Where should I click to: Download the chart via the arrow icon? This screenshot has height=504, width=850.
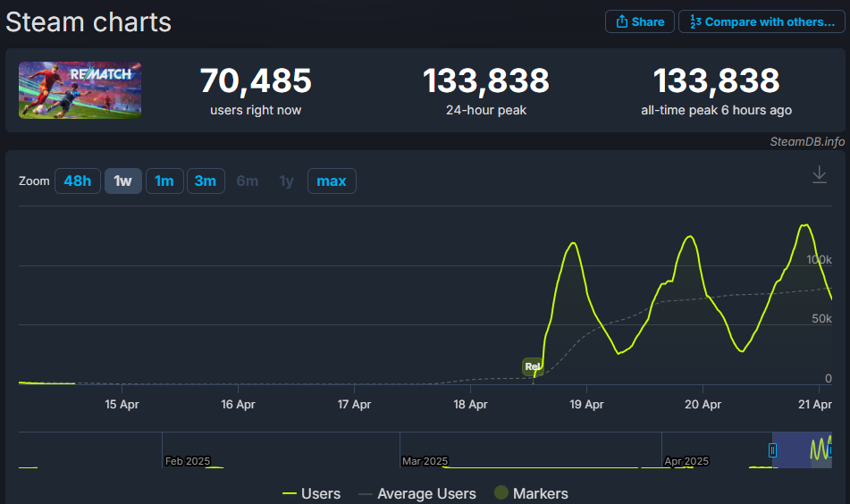click(819, 176)
